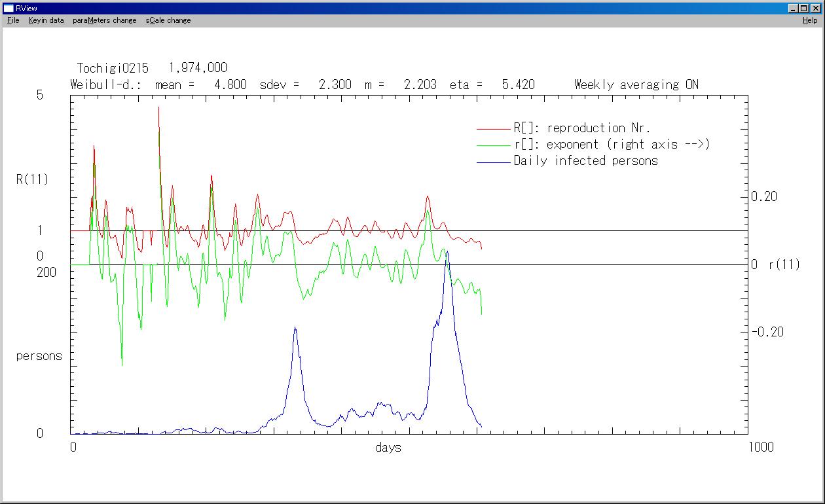Click the '0.20' right axis tick label
Image resolution: width=825 pixels, height=504 pixels.
click(764, 196)
